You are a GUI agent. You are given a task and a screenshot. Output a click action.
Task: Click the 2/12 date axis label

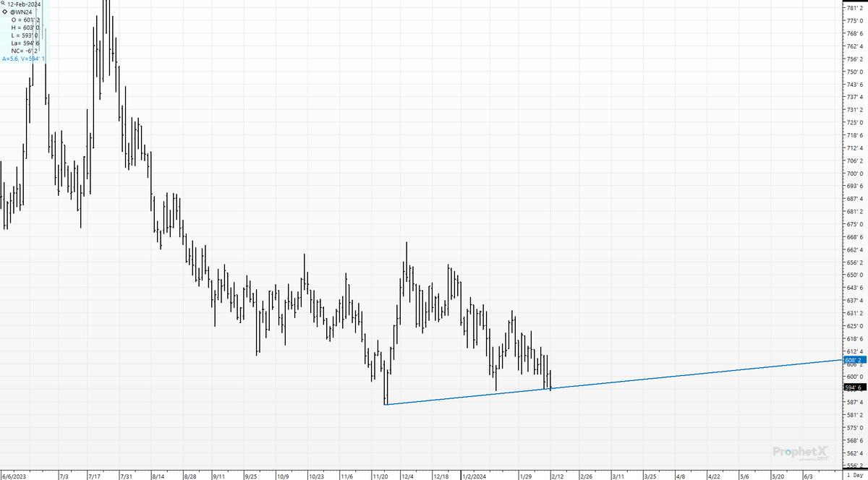coord(557,476)
